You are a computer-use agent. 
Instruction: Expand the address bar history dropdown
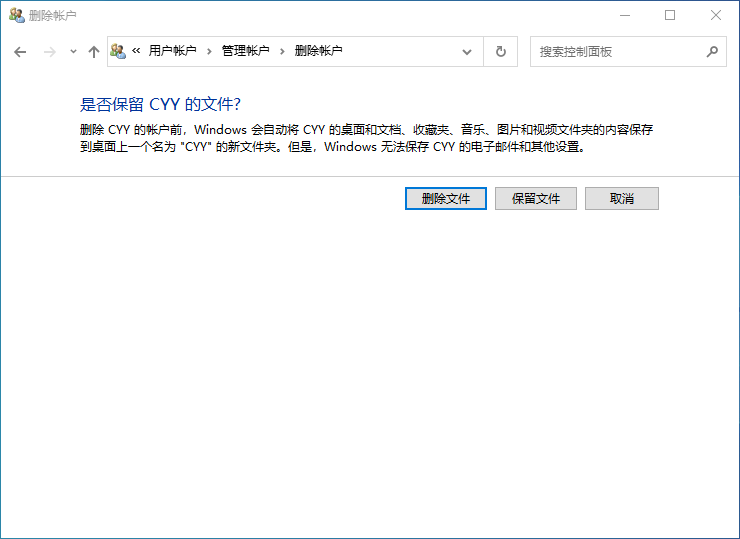(x=467, y=52)
